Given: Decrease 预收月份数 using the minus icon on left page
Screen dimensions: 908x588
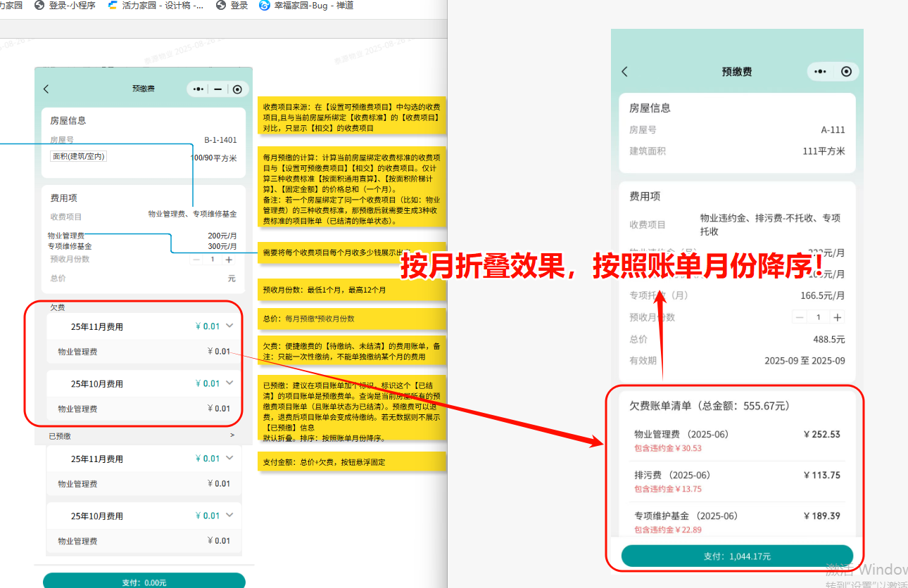Looking at the screenshot, I should point(196,259).
